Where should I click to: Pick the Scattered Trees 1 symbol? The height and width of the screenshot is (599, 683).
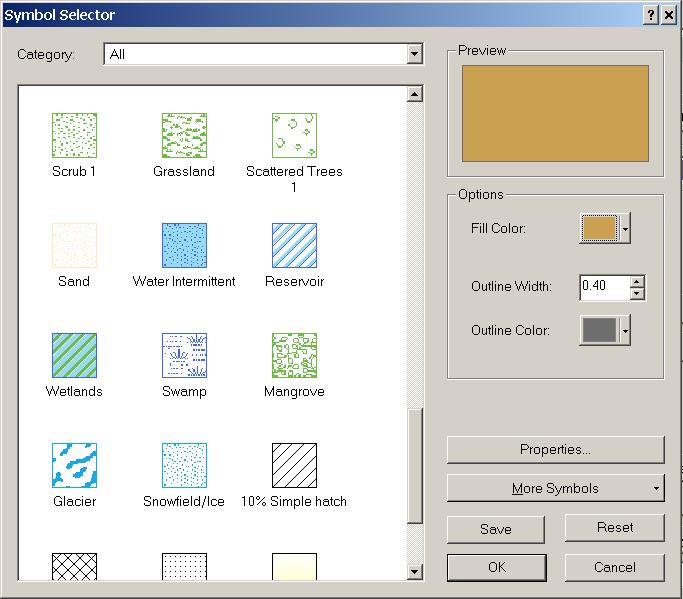[x=294, y=135]
